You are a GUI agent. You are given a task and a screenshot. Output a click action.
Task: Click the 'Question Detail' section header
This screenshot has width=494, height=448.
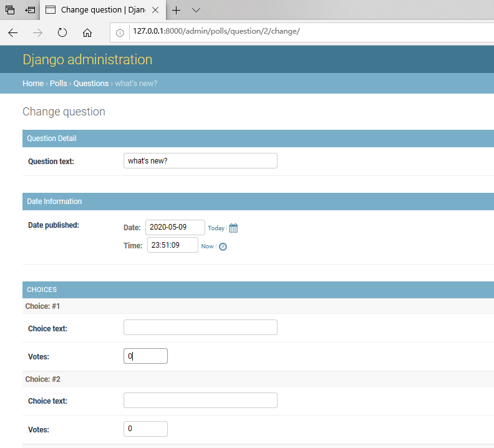tap(258, 139)
